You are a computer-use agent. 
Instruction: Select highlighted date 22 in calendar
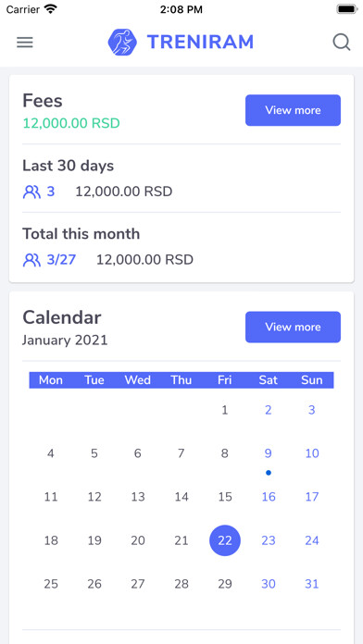click(x=225, y=540)
